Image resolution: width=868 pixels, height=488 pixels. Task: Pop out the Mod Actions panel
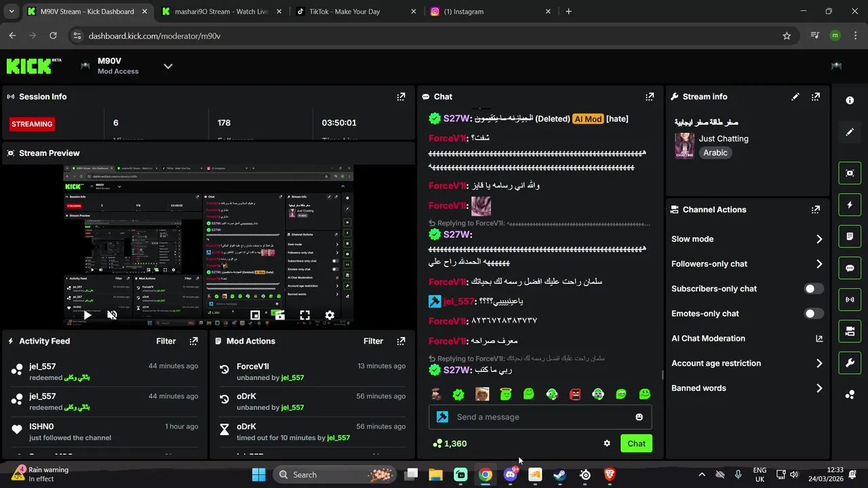401,341
